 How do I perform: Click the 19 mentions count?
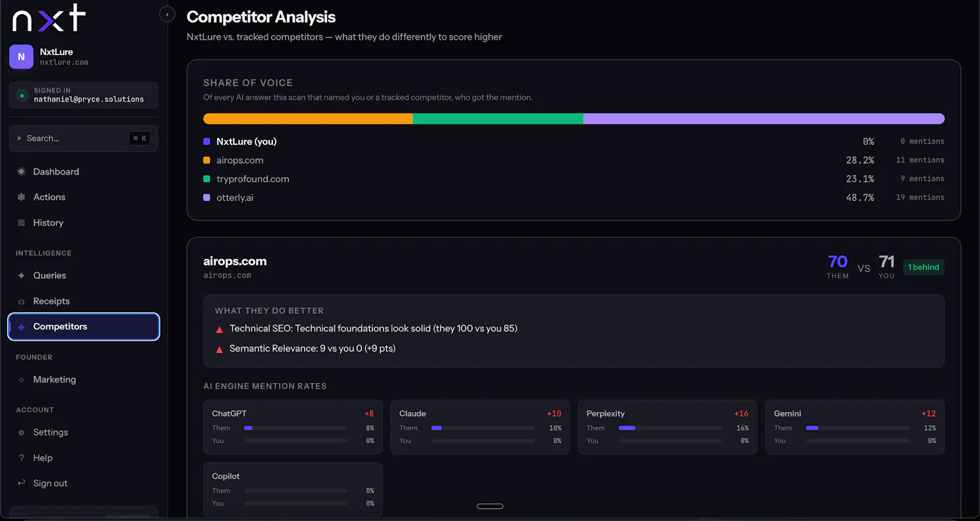click(920, 197)
